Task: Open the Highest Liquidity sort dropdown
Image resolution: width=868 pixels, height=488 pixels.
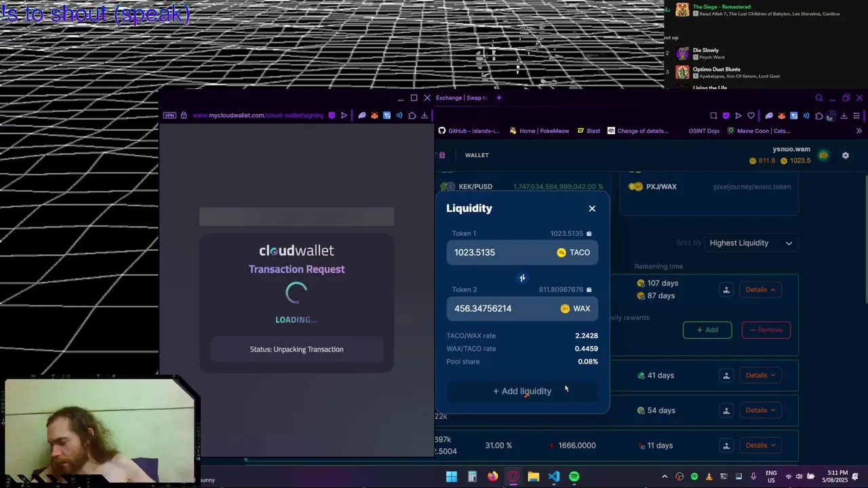Action: point(751,243)
